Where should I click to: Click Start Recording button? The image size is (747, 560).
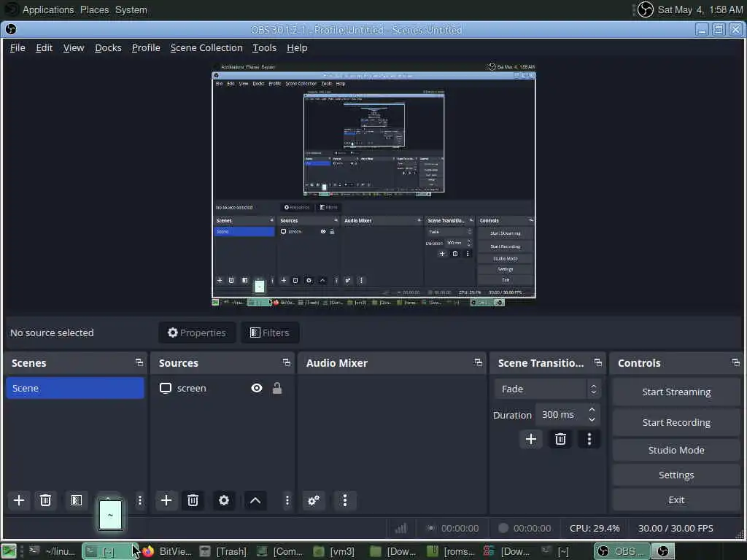click(676, 422)
